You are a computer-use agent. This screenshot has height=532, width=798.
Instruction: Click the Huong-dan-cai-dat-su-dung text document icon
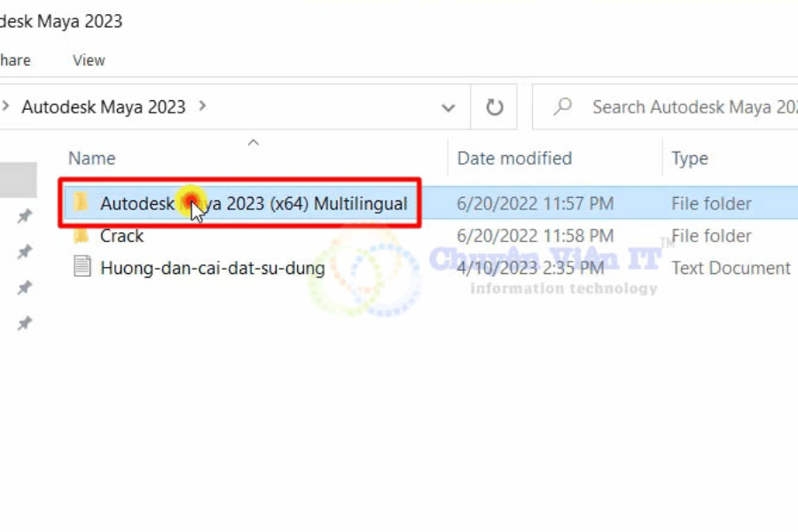82,267
